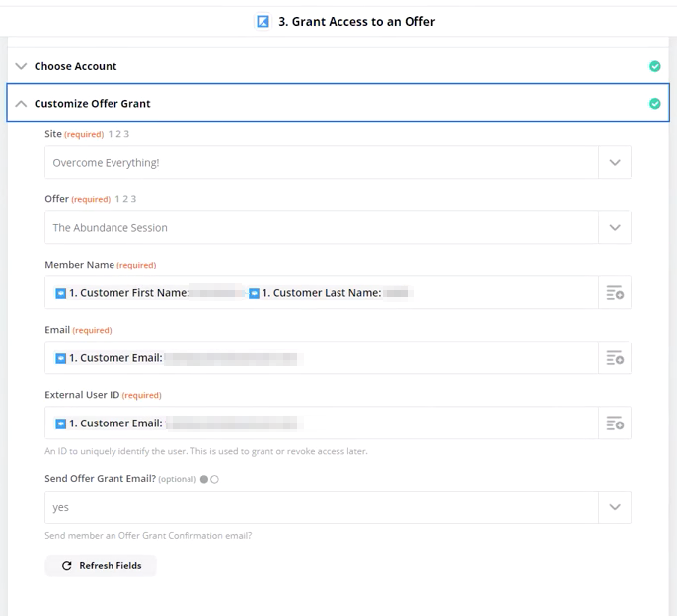
Task: Click the 1 2 3 toggle next to Offer
Action: (x=125, y=199)
